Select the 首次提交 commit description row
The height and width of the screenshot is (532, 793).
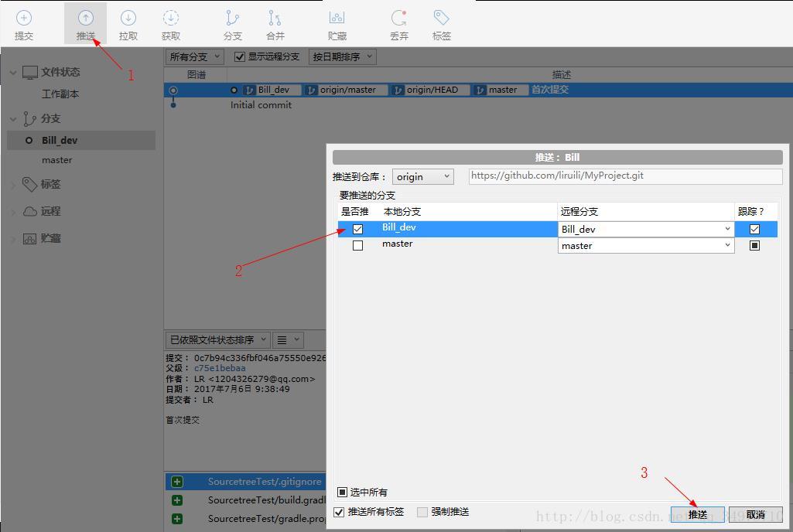coord(478,90)
